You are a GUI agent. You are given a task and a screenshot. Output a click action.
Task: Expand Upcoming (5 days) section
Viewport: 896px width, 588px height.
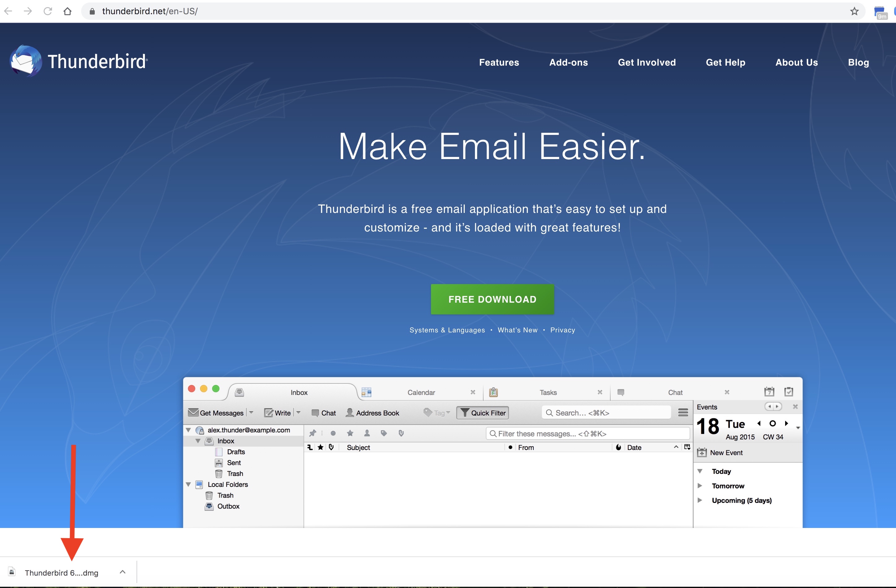pyautogui.click(x=700, y=500)
